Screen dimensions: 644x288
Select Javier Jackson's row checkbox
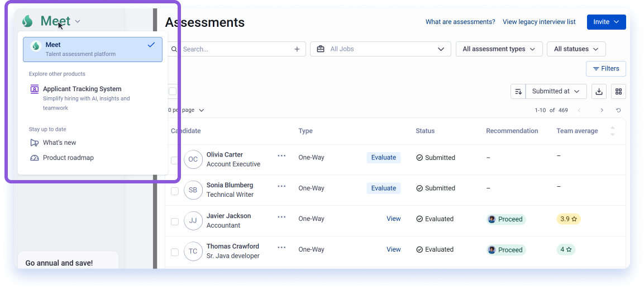coord(175,221)
